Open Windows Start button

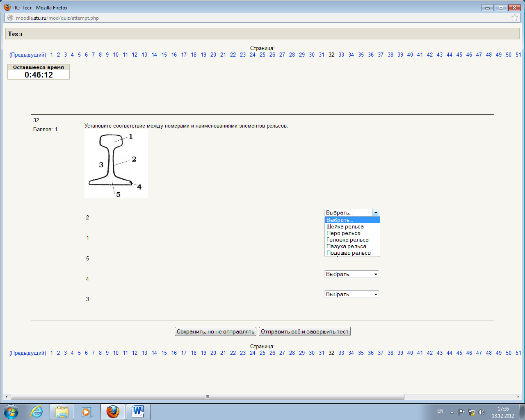11,412
